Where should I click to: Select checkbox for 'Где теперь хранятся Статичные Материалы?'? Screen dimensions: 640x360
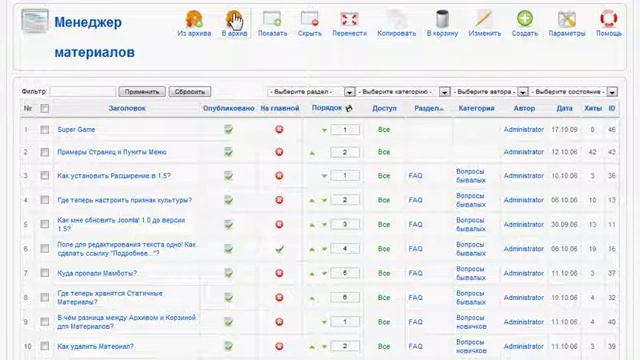tap(44, 298)
